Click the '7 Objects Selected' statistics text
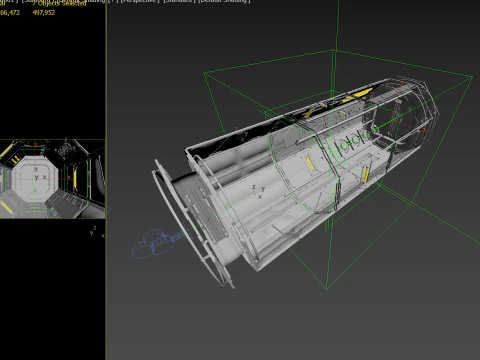 click(x=59, y=4)
